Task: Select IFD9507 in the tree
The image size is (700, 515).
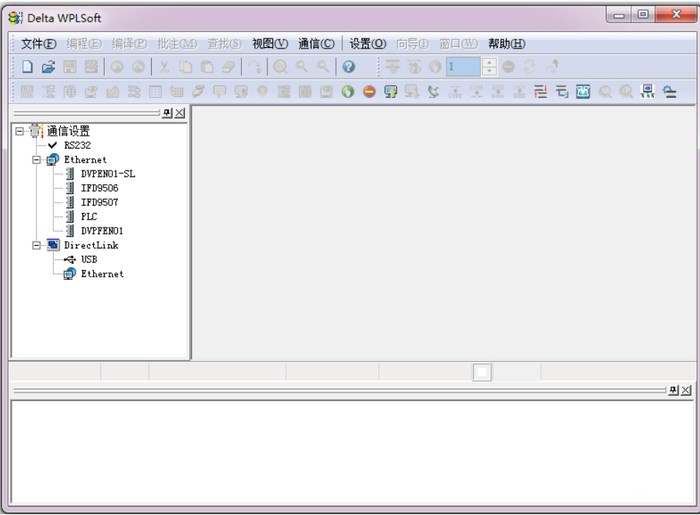Action: [x=99, y=202]
